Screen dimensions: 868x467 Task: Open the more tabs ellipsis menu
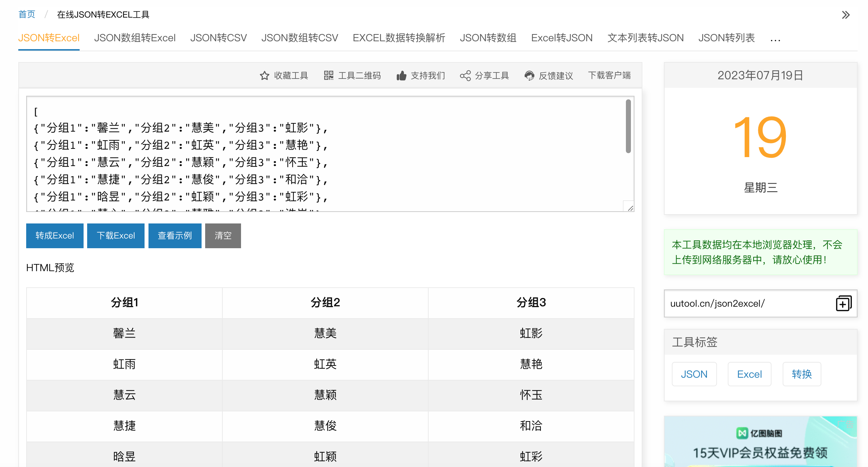[x=775, y=39]
